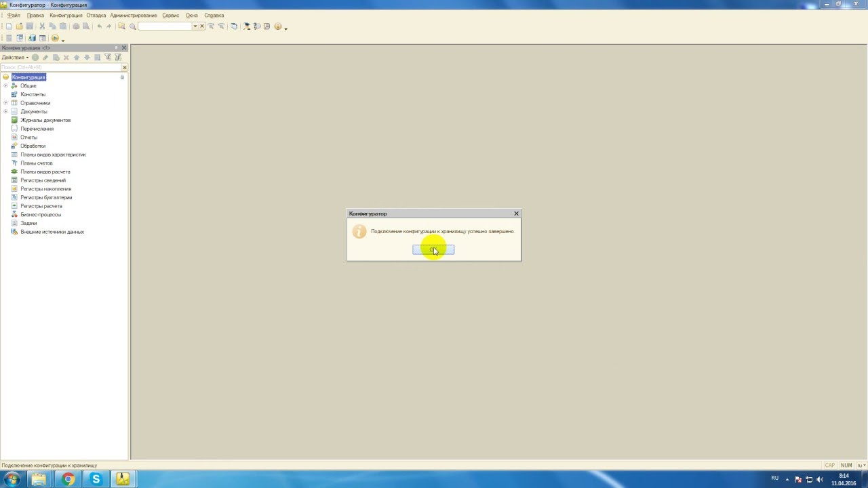This screenshot has height=488, width=868.
Task: Click the magnifier search icon in toolbar
Action: (x=133, y=26)
